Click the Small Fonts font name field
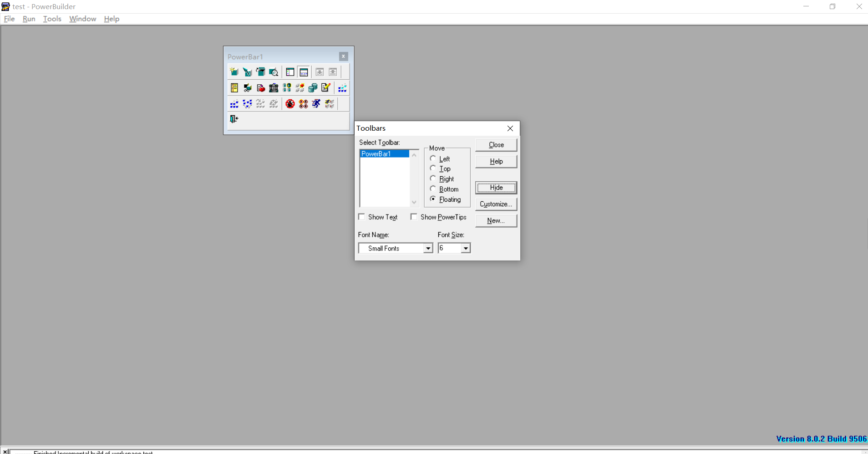Screen dimensions: 868x454 [x=391, y=248]
